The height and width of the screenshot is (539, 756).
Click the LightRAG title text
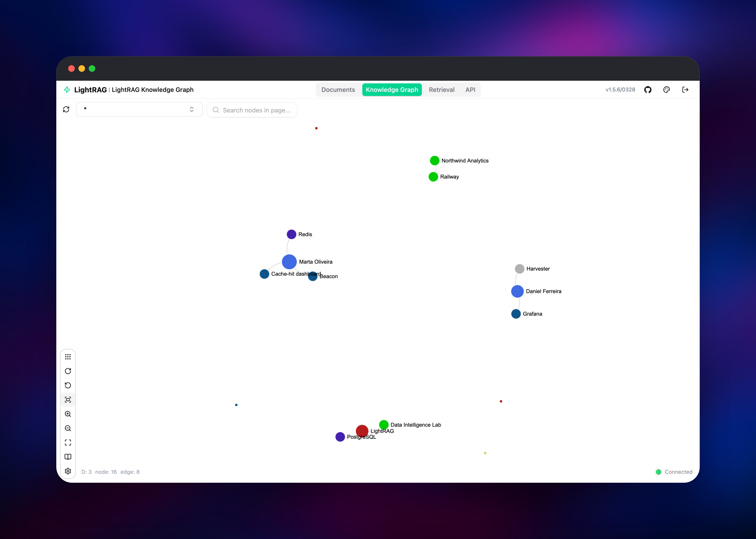[90, 90]
